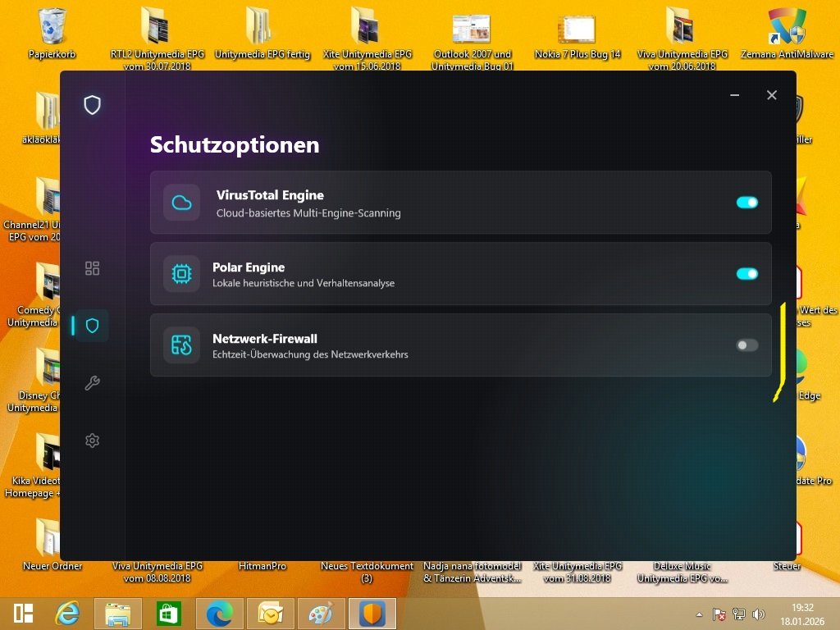
Task: Click the Polar Engine chip icon
Action: [181, 274]
